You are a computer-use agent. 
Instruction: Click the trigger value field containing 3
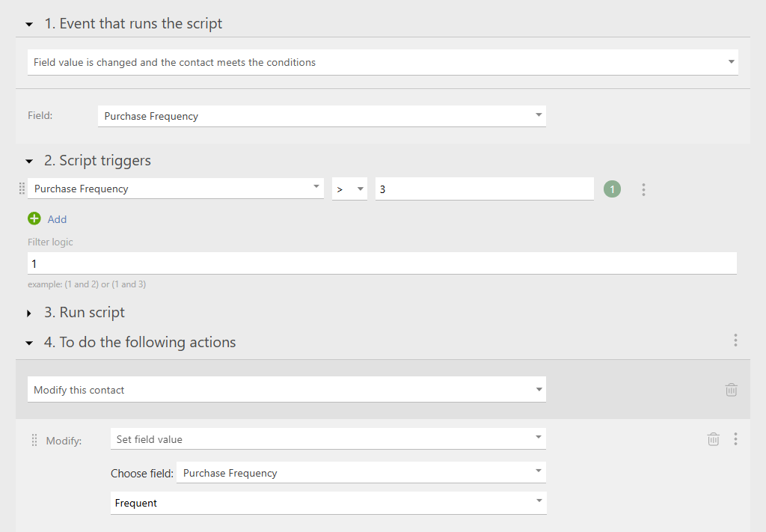484,189
